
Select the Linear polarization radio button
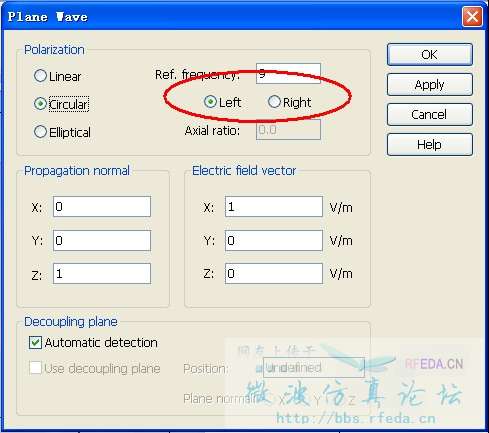pos(40,76)
